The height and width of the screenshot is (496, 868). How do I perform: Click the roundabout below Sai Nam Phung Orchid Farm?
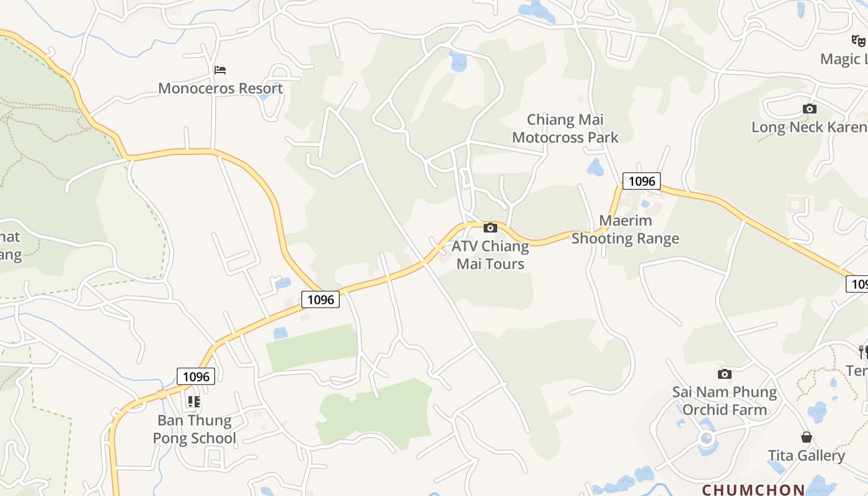[706, 439]
